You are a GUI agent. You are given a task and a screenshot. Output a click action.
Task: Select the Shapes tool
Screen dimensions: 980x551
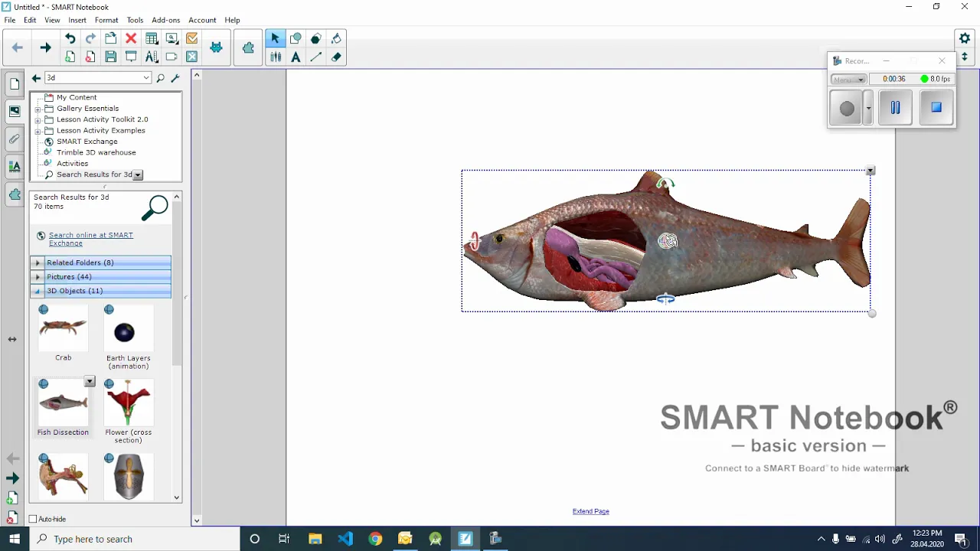tap(296, 38)
